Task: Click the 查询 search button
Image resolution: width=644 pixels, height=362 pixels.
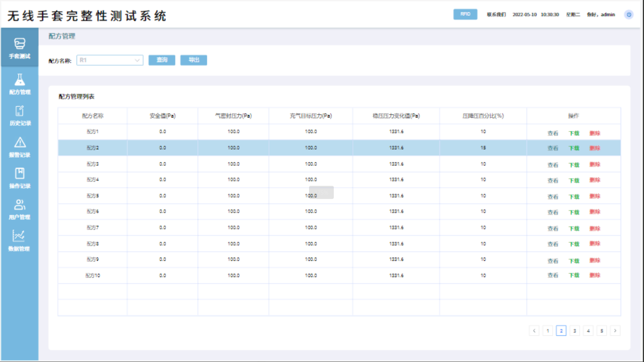Action: pyautogui.click(x=162, y=60)
